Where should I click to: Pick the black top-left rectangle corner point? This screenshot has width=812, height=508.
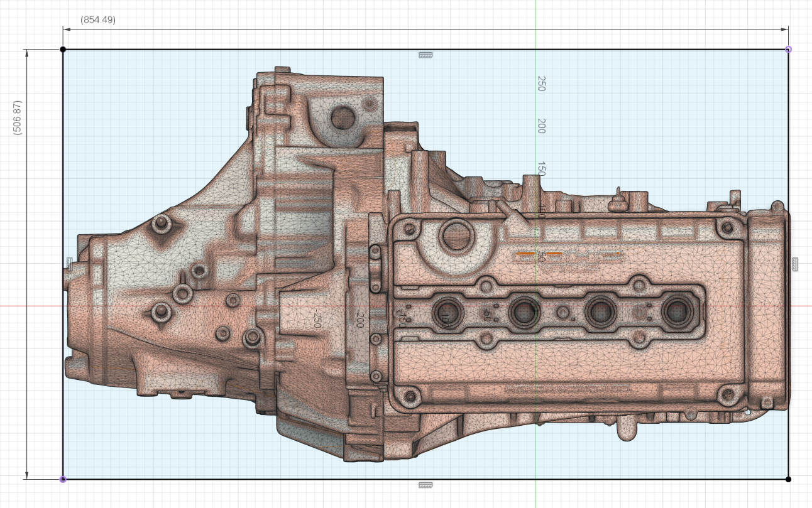click(x=63, y=49)
